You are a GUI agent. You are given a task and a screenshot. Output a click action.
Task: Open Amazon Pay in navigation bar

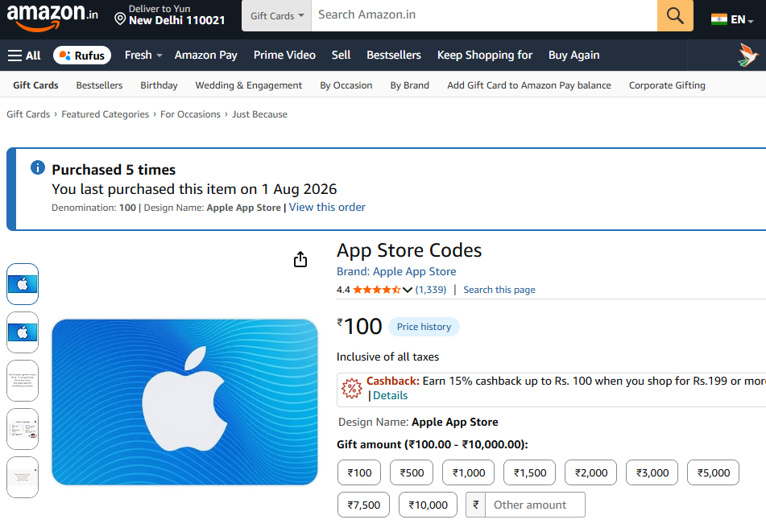click(x=205, y=56)
